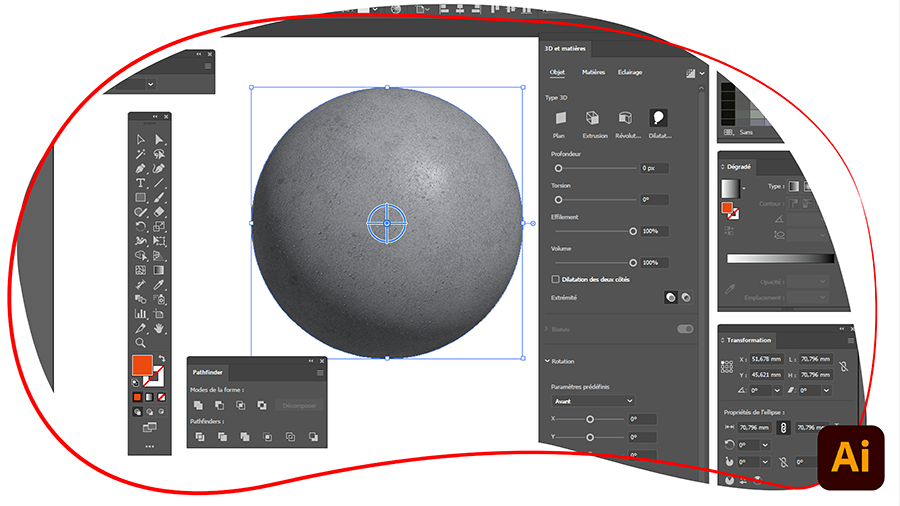
Task: Switch to the Matières tab
Action: point(593,72)
